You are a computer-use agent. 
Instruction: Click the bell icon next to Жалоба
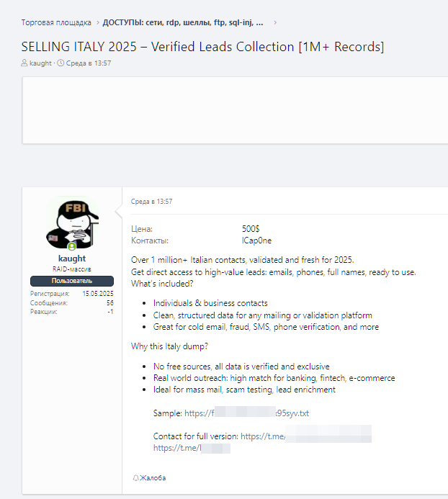point(135,477)
